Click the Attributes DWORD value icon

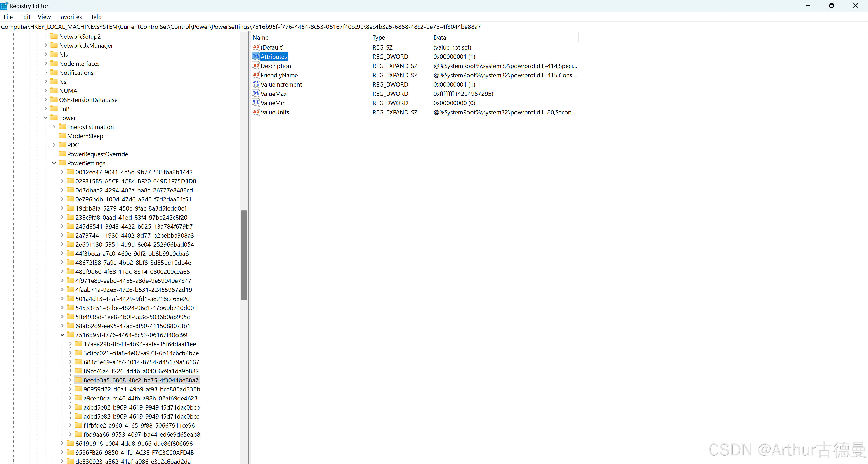click(256, 56)
